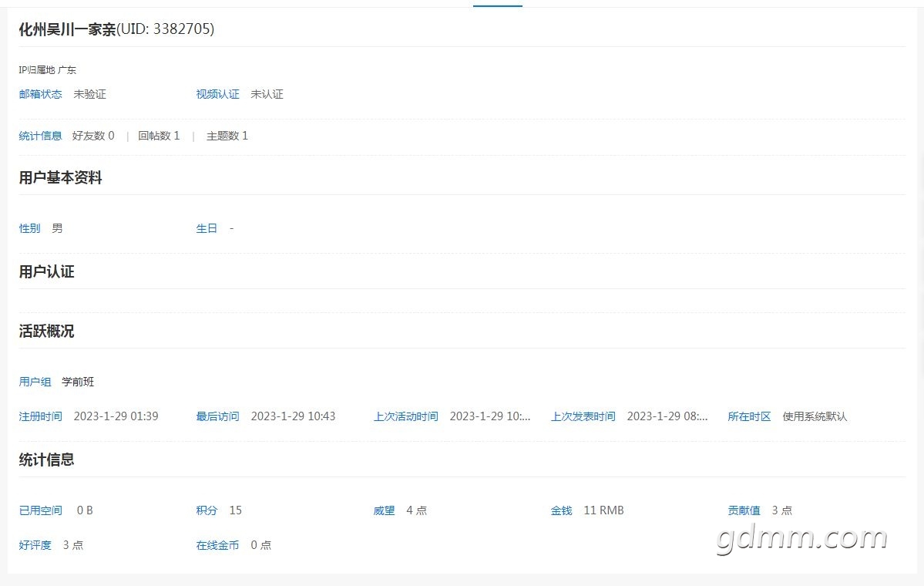Image resolution: width=924 pixels, height=586 pixels.
Task: Open the 主题数 1 link
Action: pos(227,136)
